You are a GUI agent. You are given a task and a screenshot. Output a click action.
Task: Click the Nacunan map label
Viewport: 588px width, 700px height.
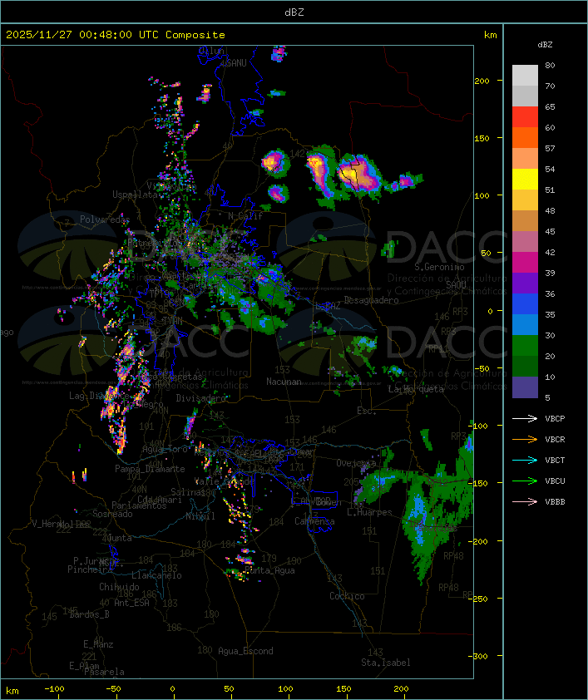pyautogui.click(x=284, y=382)
